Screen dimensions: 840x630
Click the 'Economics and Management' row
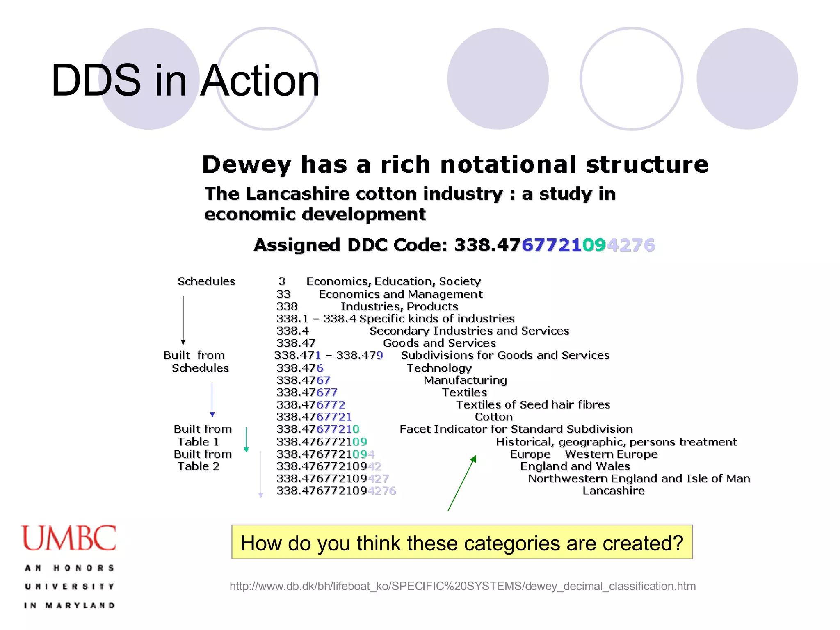[401, 294]
